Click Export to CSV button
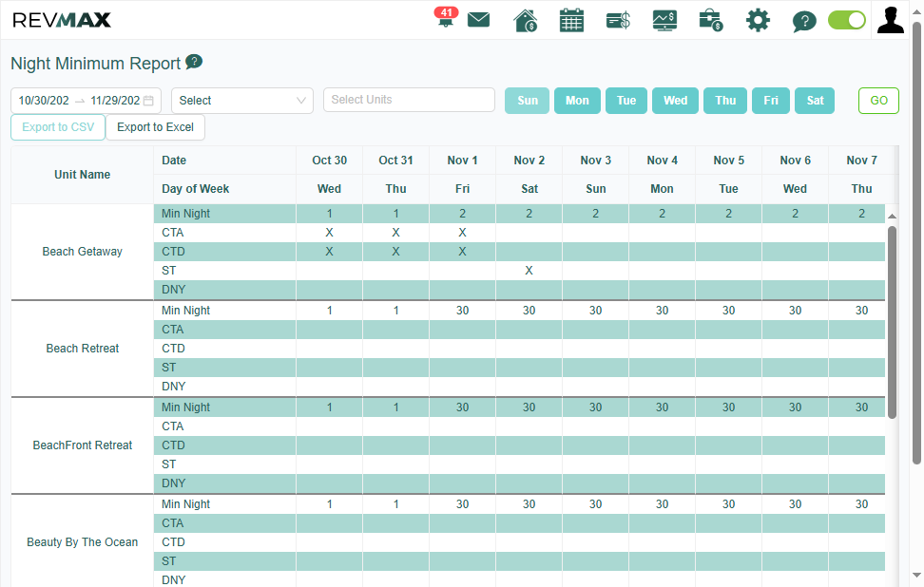This screenshot has width=924, height=587. coord(58,127)
